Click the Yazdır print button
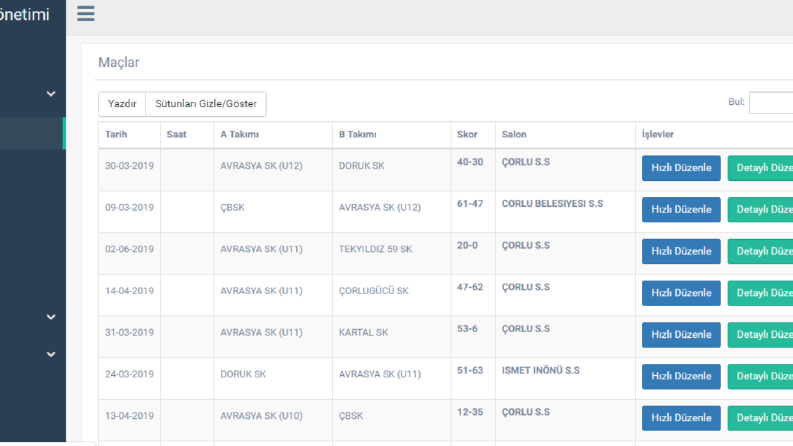Viewport: 793px width, 446px height. pos(122,104)
